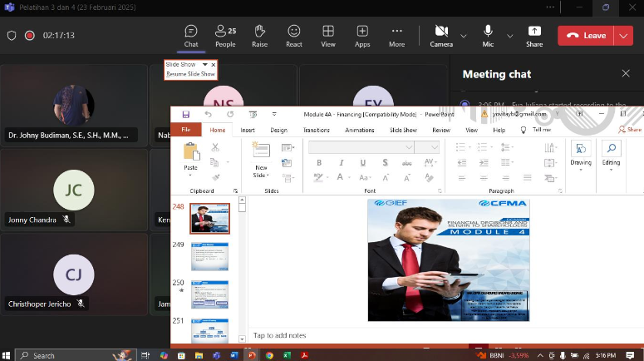Open More actions ellipsis menu
This screenshot has width=644, height=361.
[x=396, y=35]
